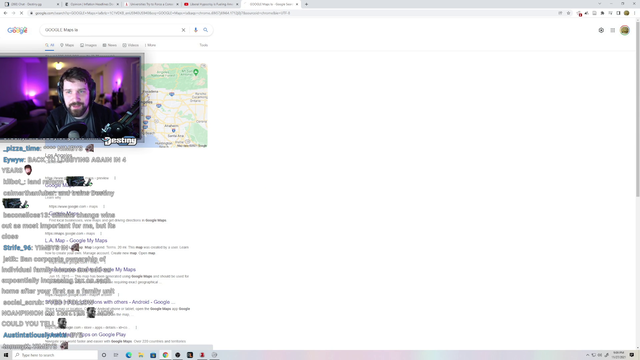The width and height of the screenshot is (640, 360).
Task: Open the notification center icon
Action: tap(632, 355)
